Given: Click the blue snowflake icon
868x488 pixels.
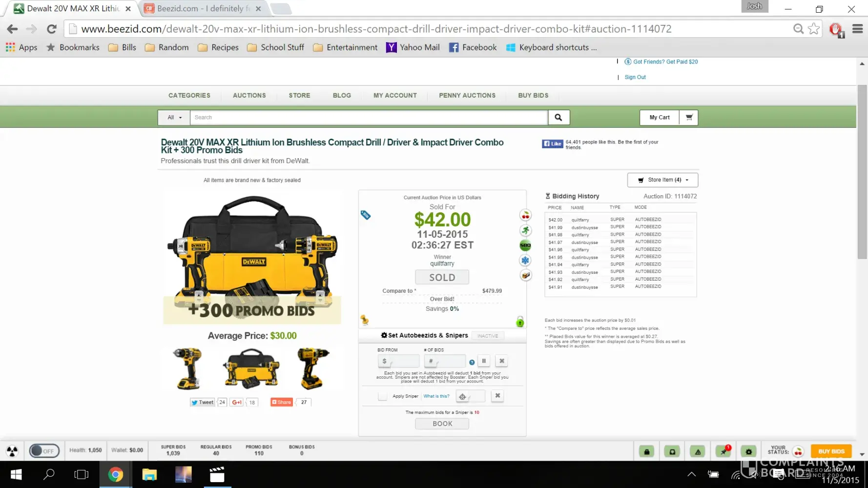Looking at the screenshot, I should 525,261.
